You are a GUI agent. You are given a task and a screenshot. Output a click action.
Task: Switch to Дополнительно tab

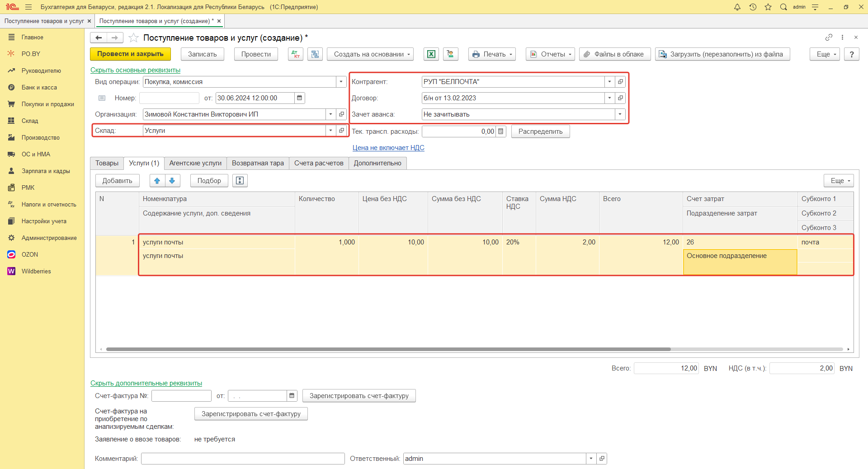[377, 163]
